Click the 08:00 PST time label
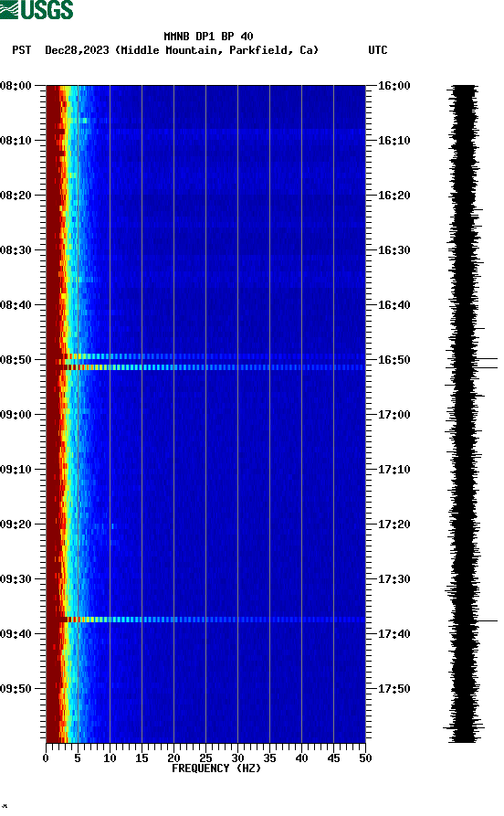The height and width of the screenshot is (816, 504). [16, 85]
